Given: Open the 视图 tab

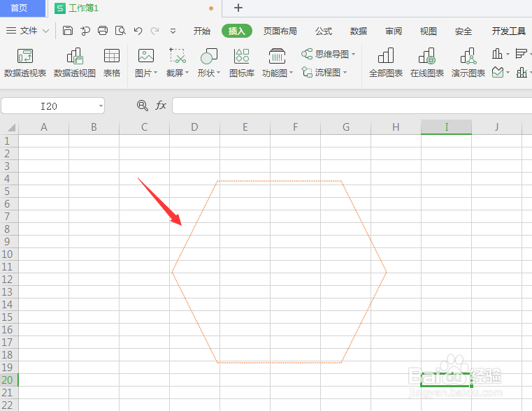Looking at the screenshot, I should point(428,31).
